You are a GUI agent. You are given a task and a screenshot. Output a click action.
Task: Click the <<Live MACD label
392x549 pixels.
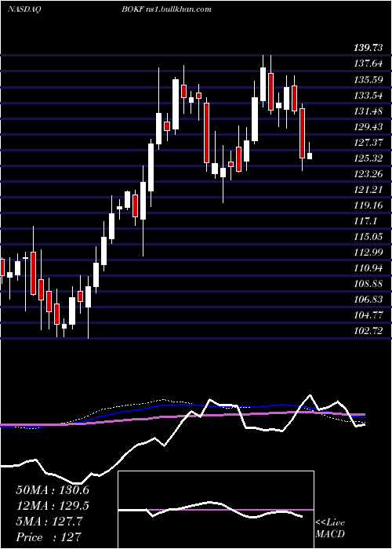click(330, 529)
